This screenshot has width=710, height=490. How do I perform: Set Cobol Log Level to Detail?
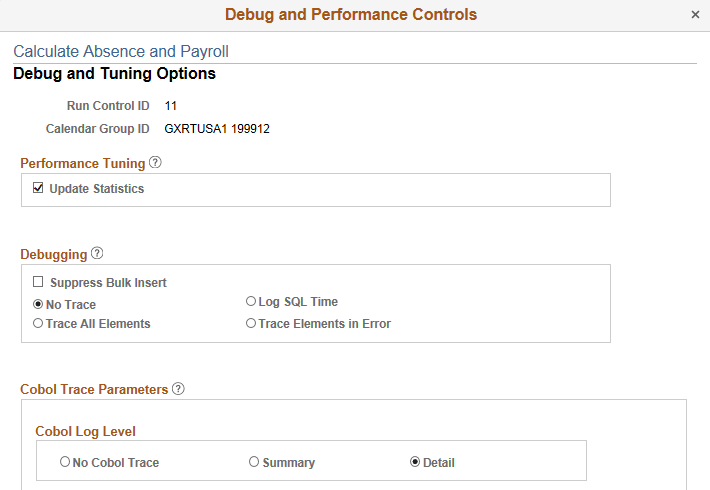click(415, 462)
